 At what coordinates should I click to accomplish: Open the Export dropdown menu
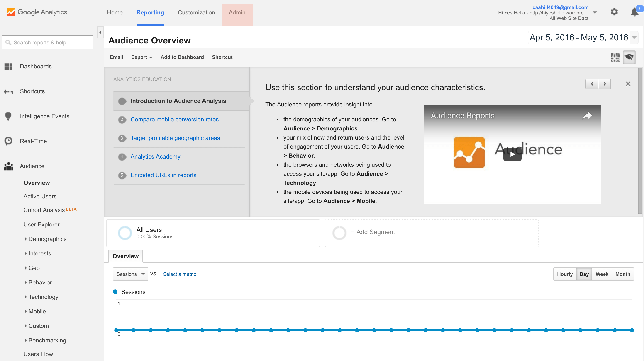tap(142, 57)
